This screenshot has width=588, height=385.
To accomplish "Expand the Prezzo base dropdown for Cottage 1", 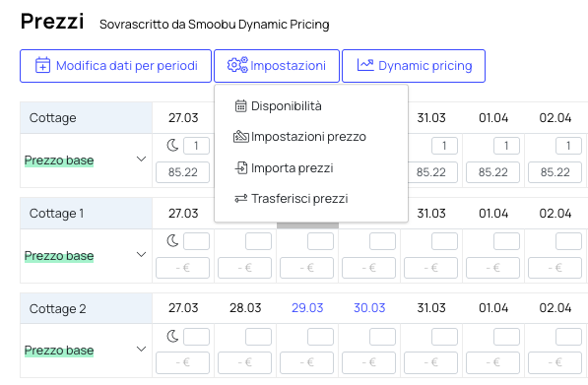I will pos(141,255).
